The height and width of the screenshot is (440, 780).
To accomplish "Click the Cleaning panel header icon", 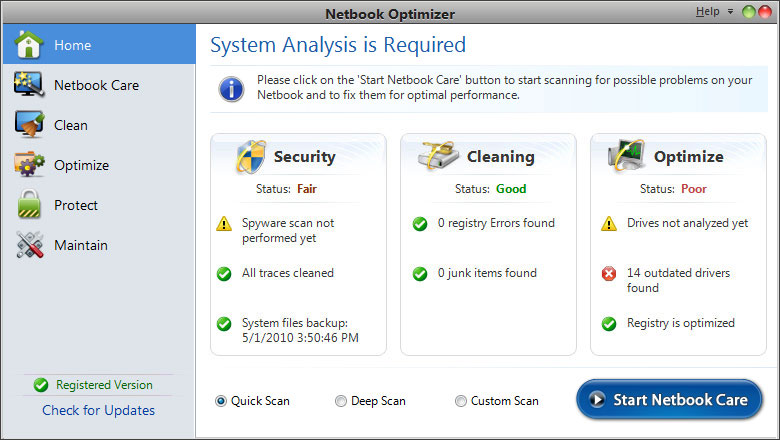I will tap(439, 157).
